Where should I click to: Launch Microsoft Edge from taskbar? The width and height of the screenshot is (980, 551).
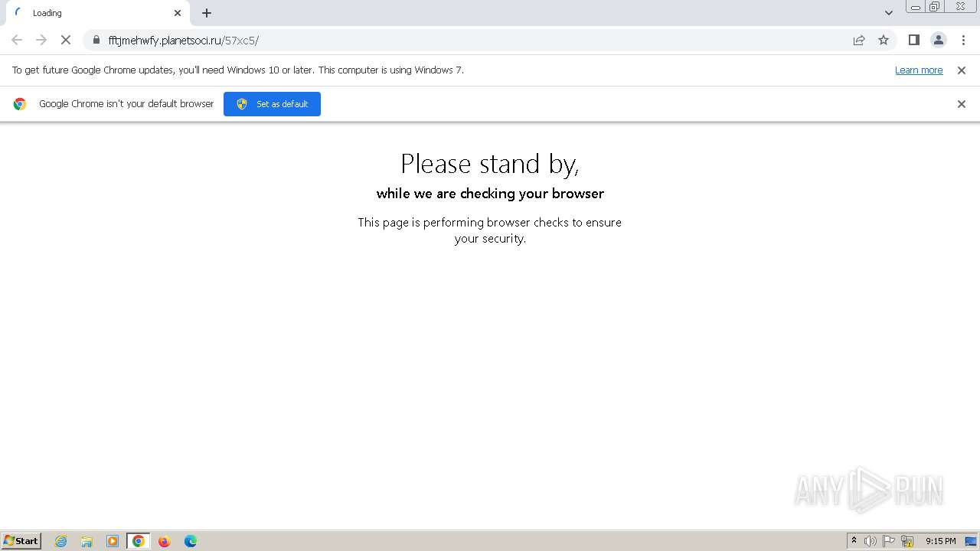190,541
